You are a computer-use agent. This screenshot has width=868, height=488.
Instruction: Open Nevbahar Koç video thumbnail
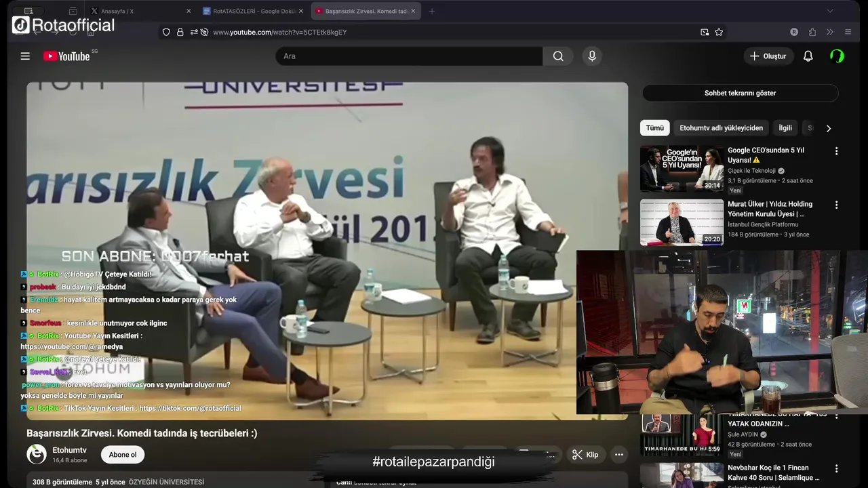click(x=682, y=475)
